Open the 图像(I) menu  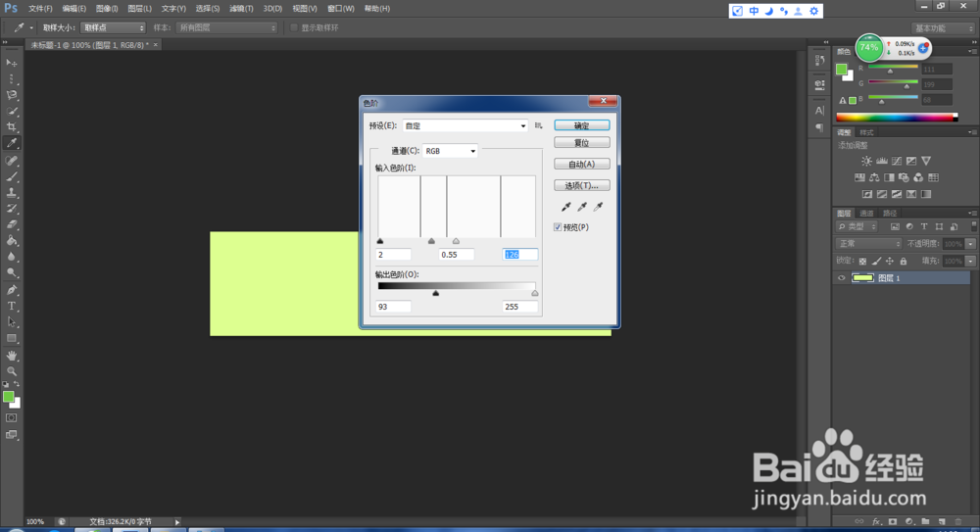tap(107, 9)
